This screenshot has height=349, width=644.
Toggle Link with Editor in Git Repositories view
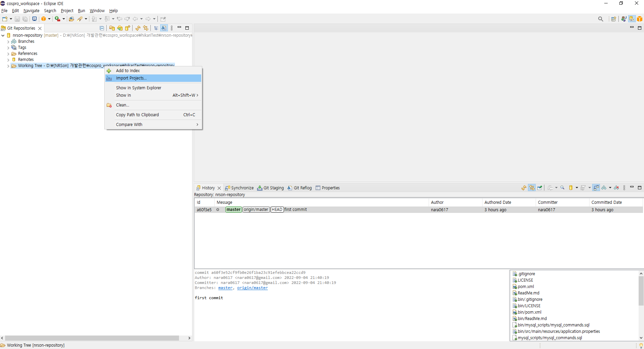coord(146,28)
